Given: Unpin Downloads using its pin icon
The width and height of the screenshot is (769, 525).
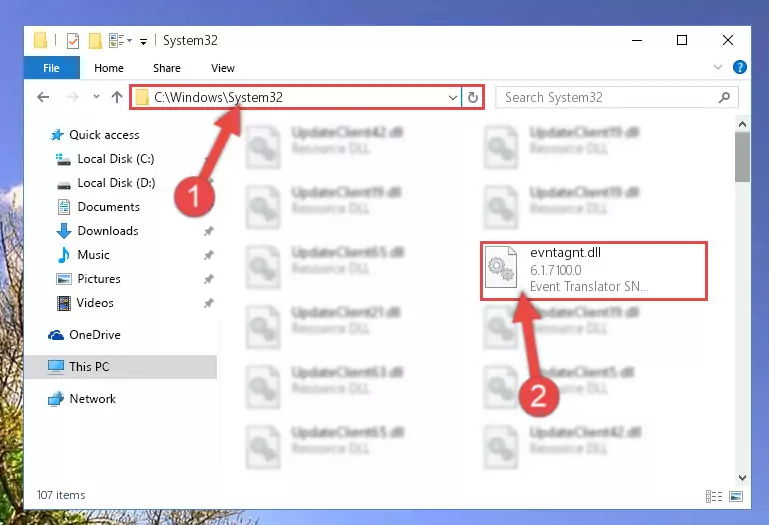Looking at the screenshot, I should click(208, 231).
